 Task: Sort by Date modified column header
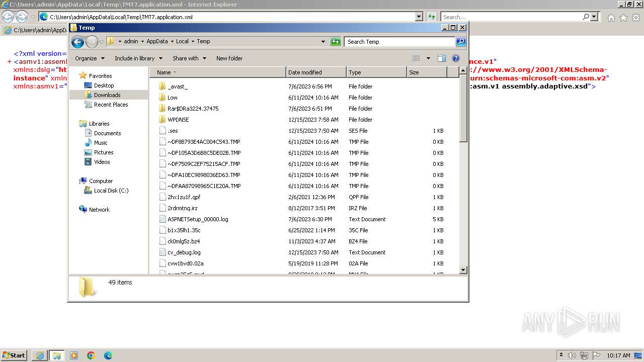click(x=316, y=72)
